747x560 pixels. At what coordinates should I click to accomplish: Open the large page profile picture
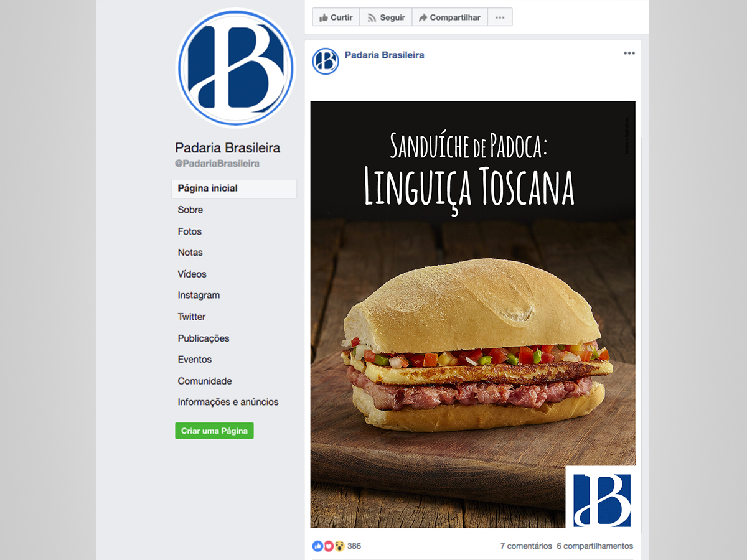(235, 67)
